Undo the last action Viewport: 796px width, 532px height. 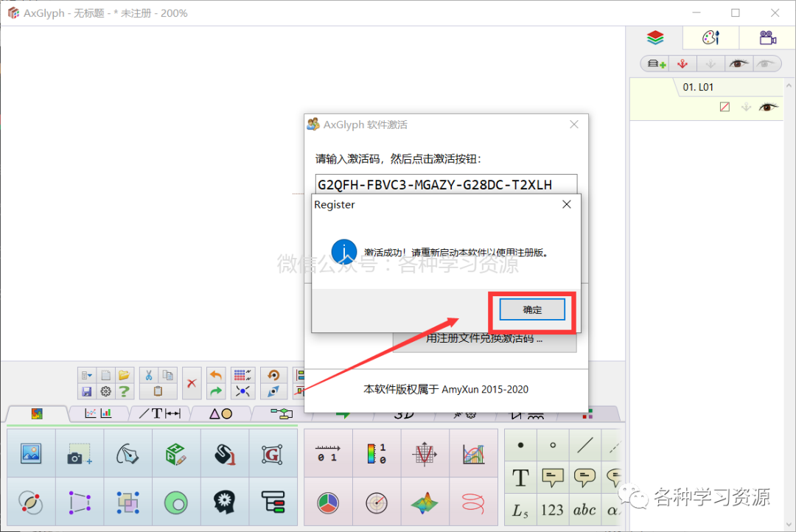216,376
